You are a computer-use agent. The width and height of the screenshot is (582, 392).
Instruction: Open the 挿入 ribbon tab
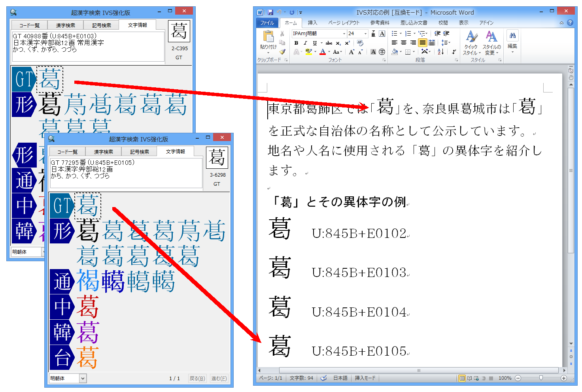click(312, 23)
